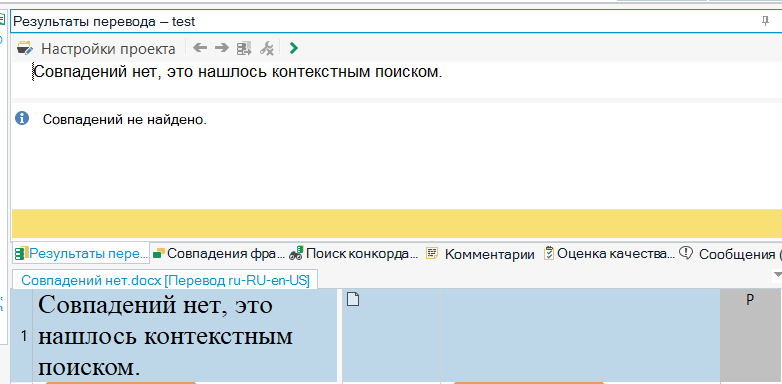
Task: Click the empty target segment cell
Action: (x=581, y=336)
